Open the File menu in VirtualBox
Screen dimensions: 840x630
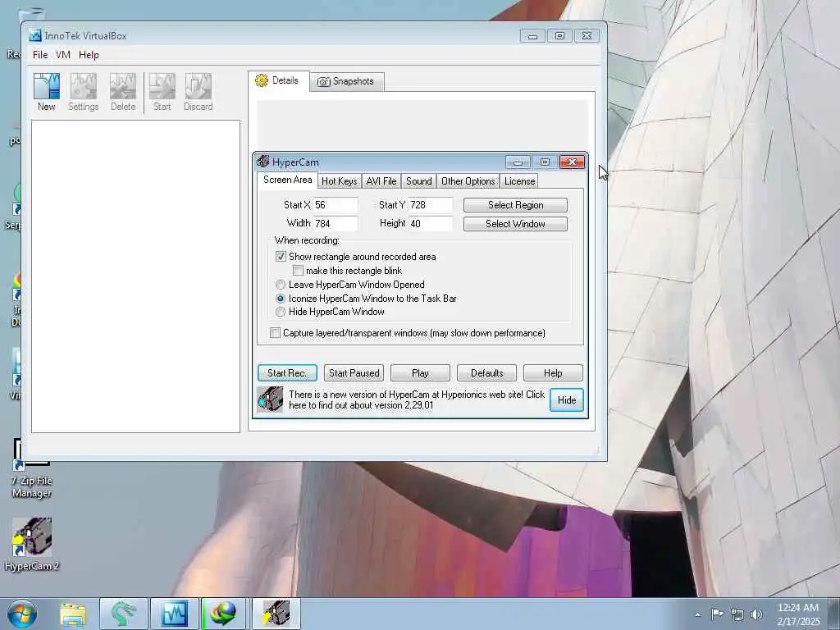(39, 55)
